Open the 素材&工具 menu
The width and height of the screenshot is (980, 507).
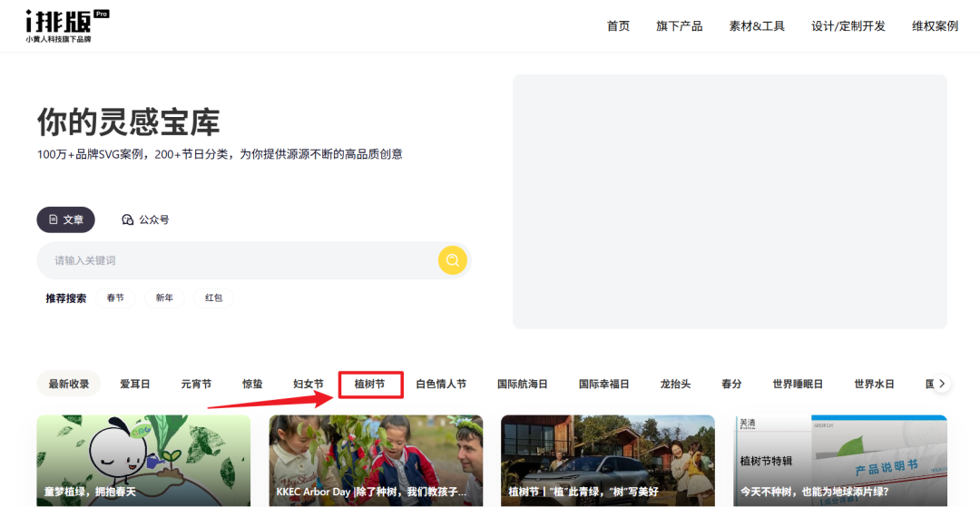pos(757,26)
